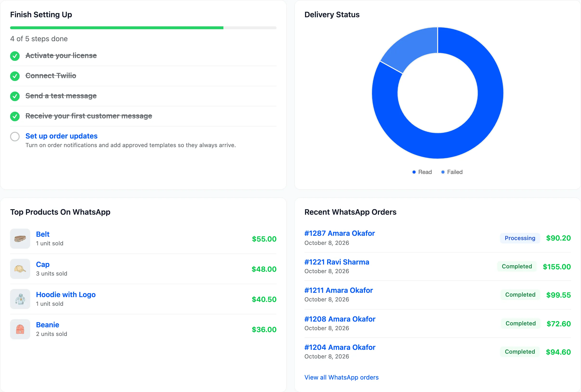Screen dimensions: 581x392
Task: Click the struck-through Activate your license text
Action: coord(61,55)
